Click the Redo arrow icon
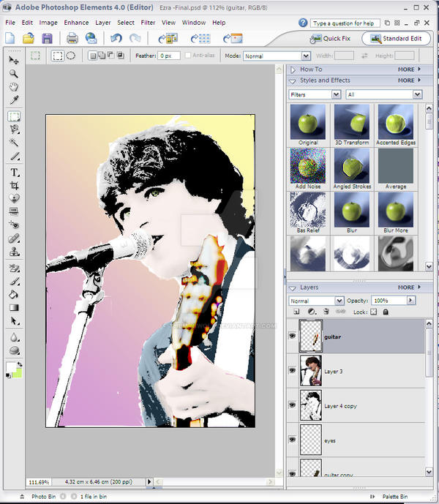This screenshot has height=504, width=439. pos(135,39)
